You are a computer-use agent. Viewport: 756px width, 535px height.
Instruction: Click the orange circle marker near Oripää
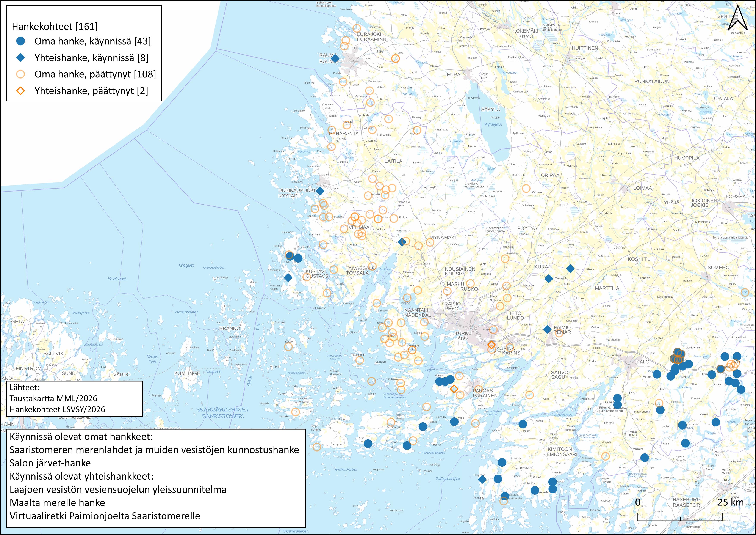click(526, 188)
